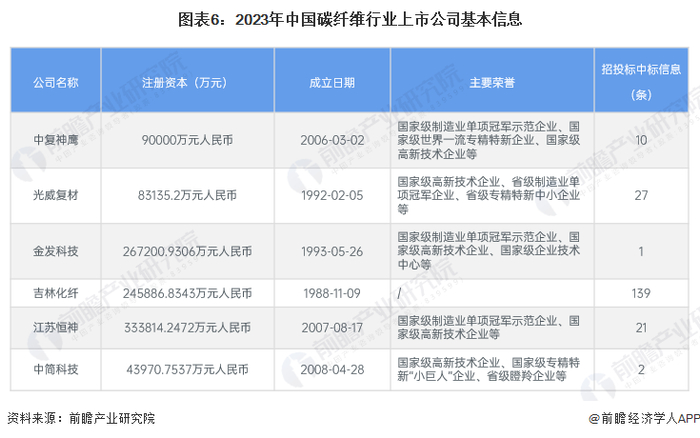Click company name '金发科技'

[x=56, y=251]
